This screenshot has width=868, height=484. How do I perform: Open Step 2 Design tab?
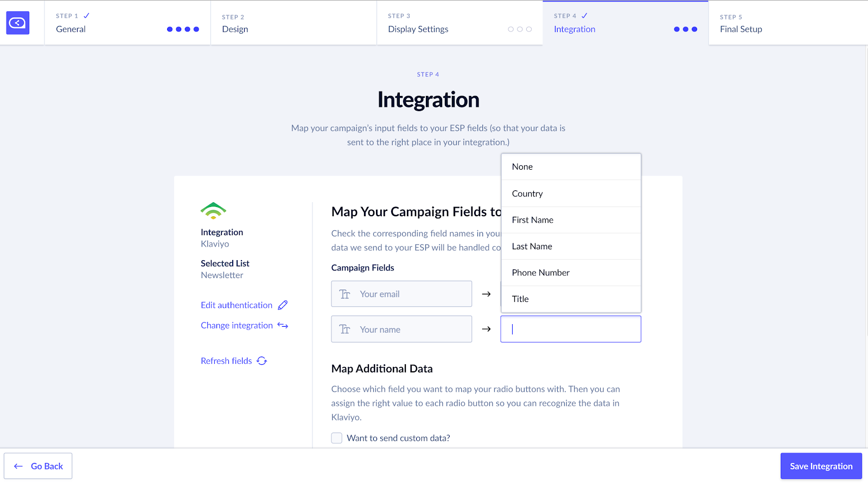(x=293, y=23)
